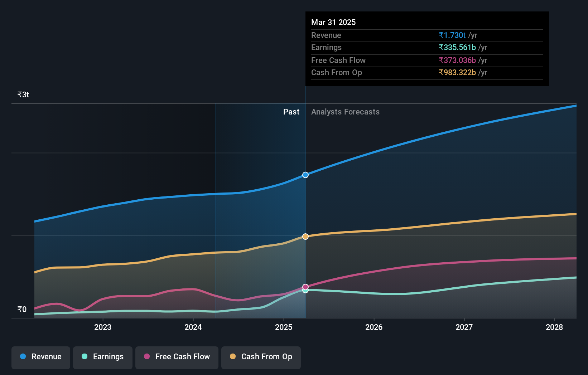Click the Analysts Forecasts label
Image resolution: width=588 pixels, height=375 pixels.
coord(345,112)
